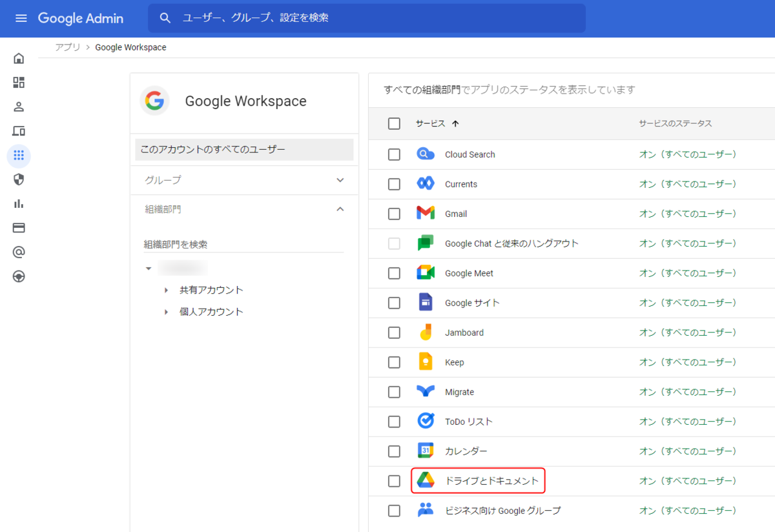Open Devices icon in the sidebar
The image size is (775, 532).
[x=19, y=131]
